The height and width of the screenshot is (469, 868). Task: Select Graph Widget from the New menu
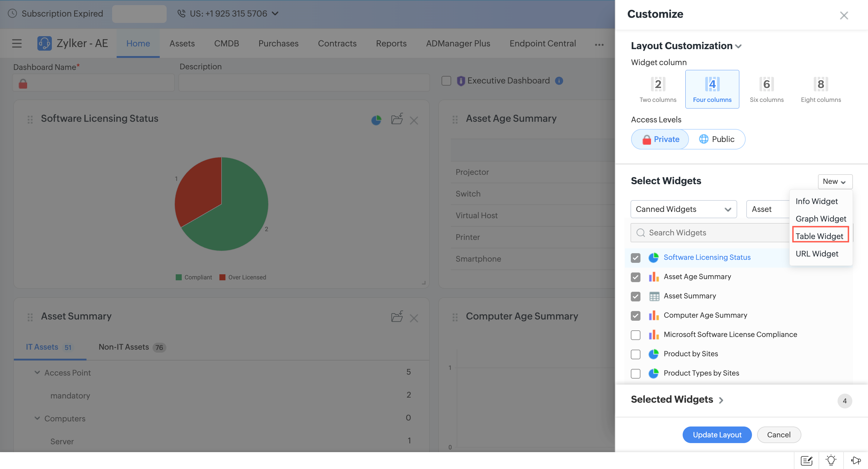[821, 219]
